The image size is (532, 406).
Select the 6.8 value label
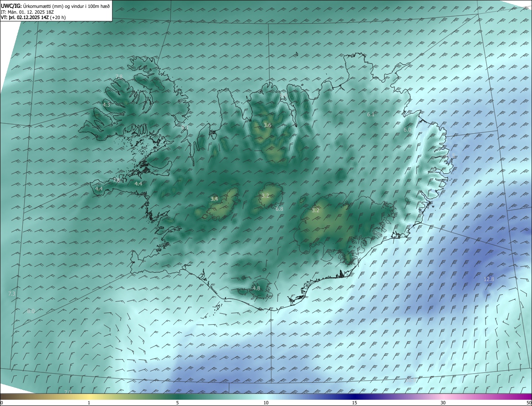(279, 209)
